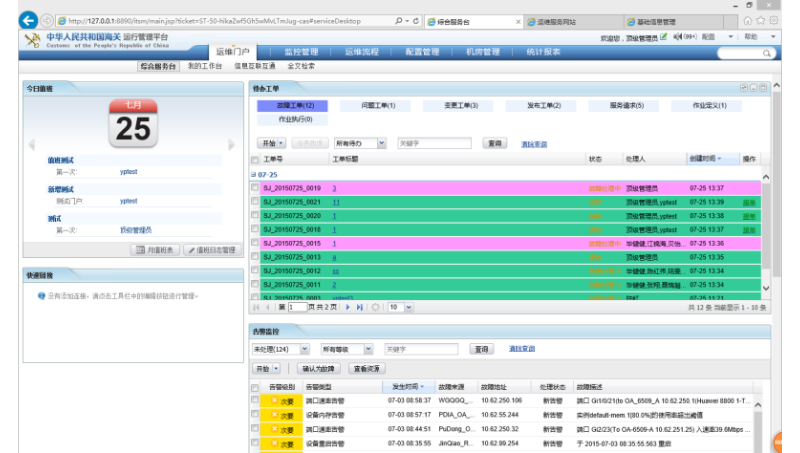Screen dimensions: 800x453
Task: Click the 清除查询 link in 待办工单 panel
Action: click(x=534, y=144)
